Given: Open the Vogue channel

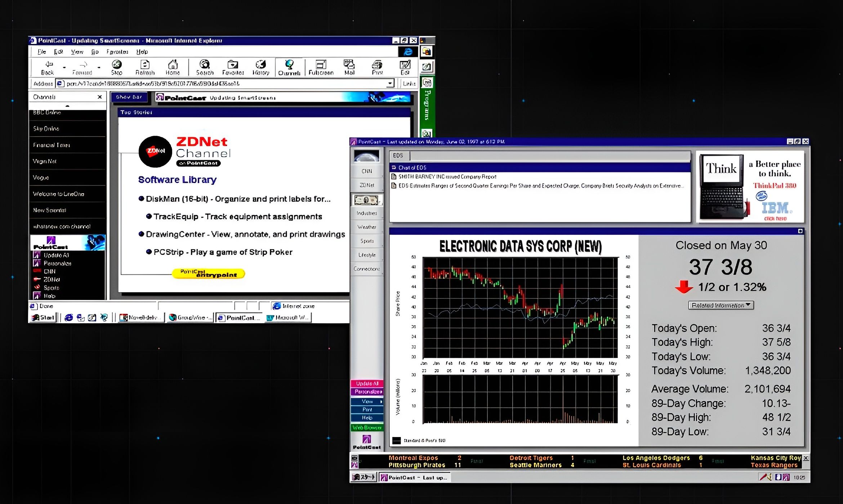Looking at the screenshot, I should (67, 177).
